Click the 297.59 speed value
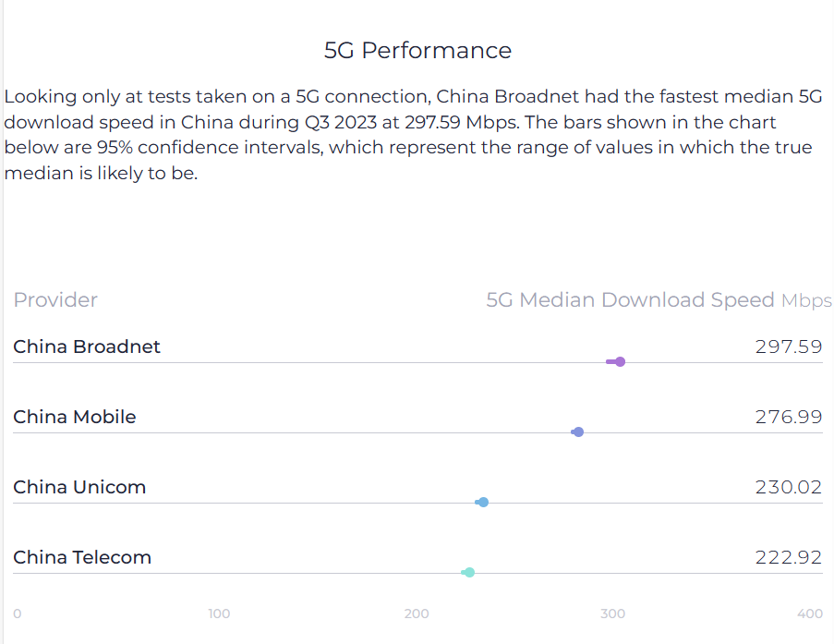Screen dimensions: 834x644 click(789, 347)
